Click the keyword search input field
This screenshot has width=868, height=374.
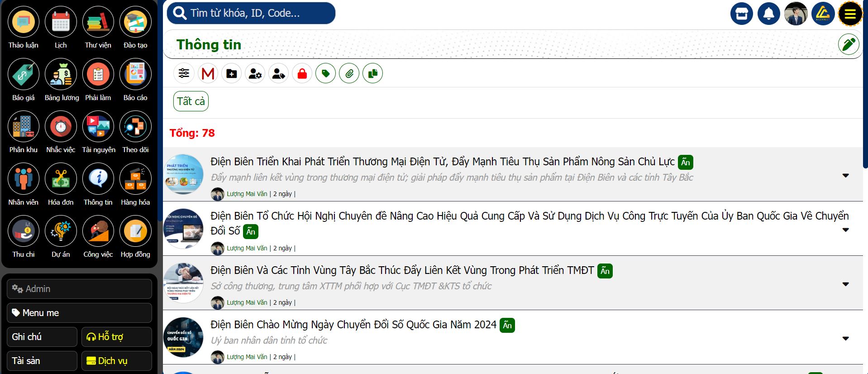pyautogui.click(x=258, y=13)
